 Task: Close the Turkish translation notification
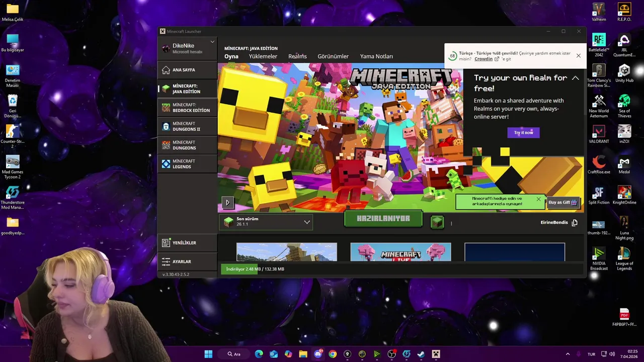pyautogui.click(x=579, y=56)
